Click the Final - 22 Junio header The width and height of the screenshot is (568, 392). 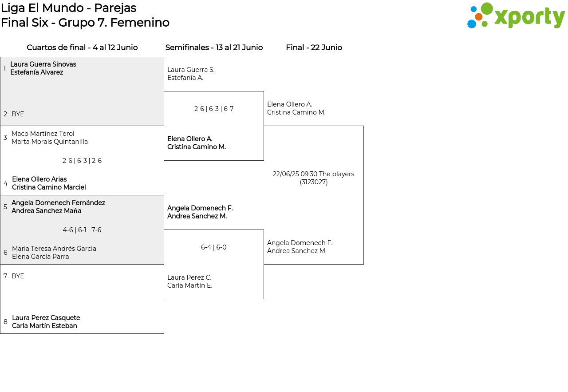tap(314, 48)
